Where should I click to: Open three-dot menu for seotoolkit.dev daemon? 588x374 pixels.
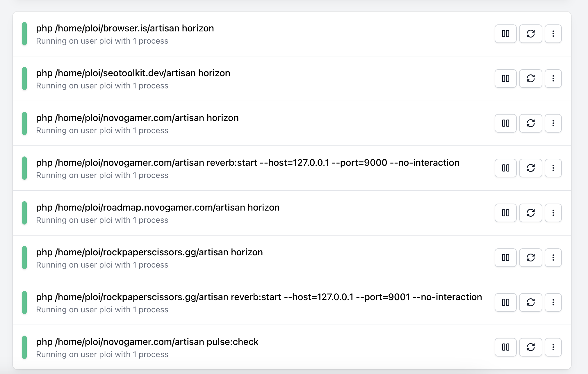[x=553, y=79]
